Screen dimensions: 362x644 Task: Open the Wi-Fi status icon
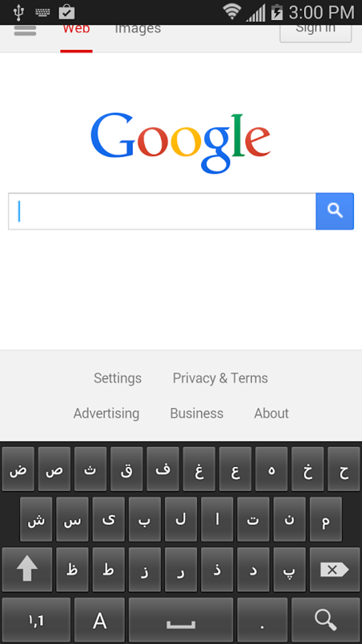[232, 12]
